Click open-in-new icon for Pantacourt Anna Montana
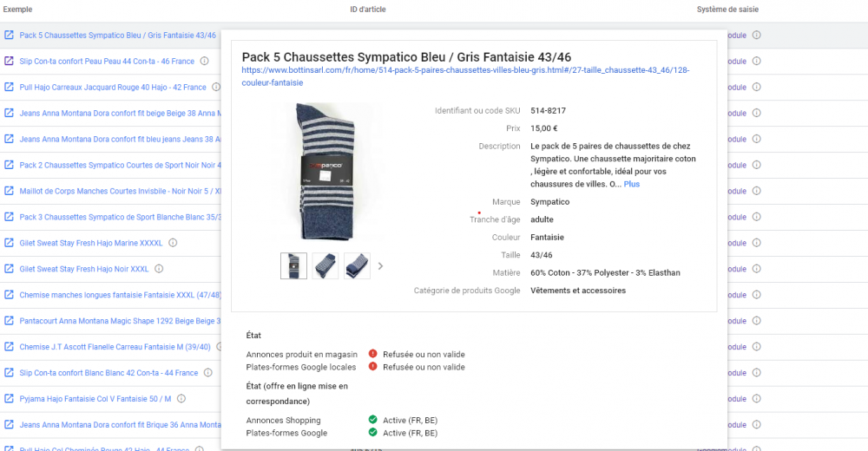 [x=9, y=322]
